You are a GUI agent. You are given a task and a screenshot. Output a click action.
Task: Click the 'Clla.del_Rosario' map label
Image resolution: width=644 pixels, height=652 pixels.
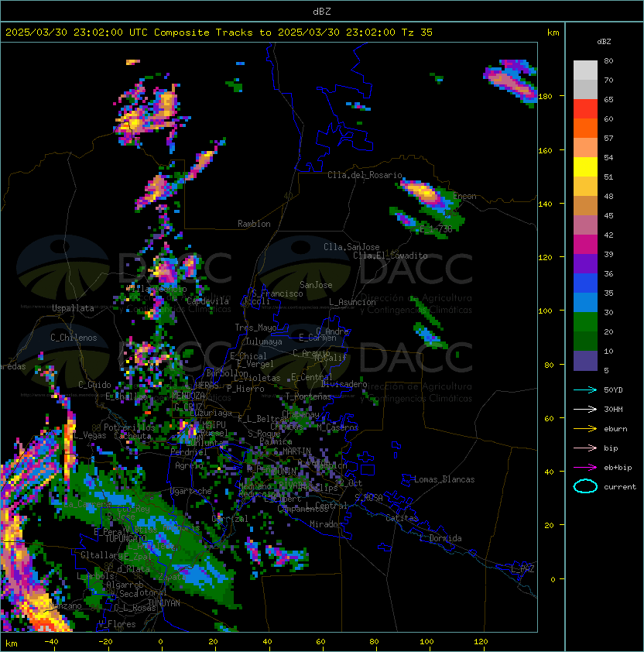365,175
